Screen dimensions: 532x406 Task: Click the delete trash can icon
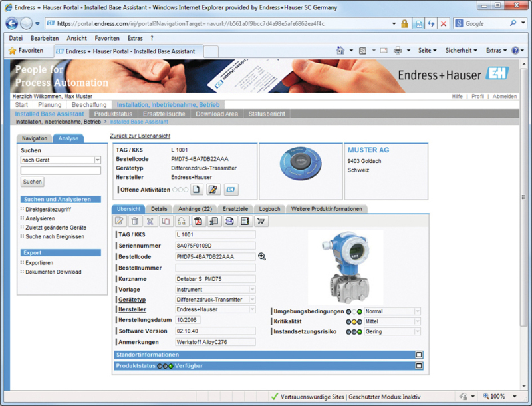pyautogui.click(x=135, y=221)
